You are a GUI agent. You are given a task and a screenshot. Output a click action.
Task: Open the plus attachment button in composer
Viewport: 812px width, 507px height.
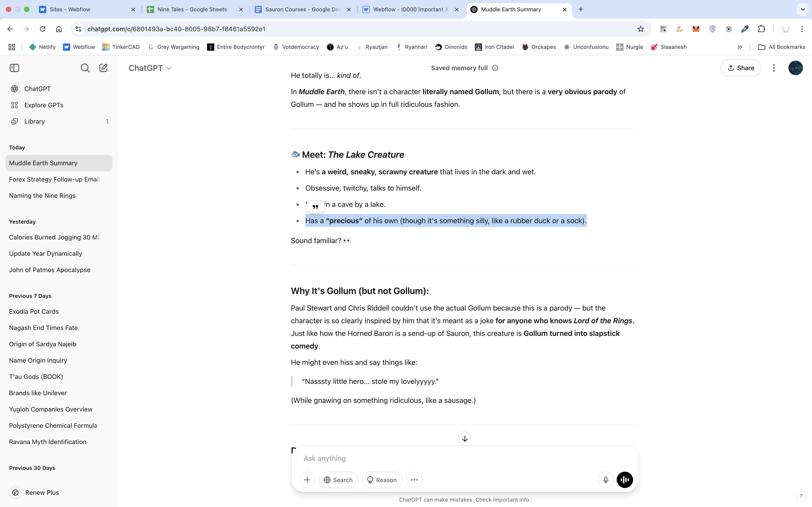[x=307, y=480]
